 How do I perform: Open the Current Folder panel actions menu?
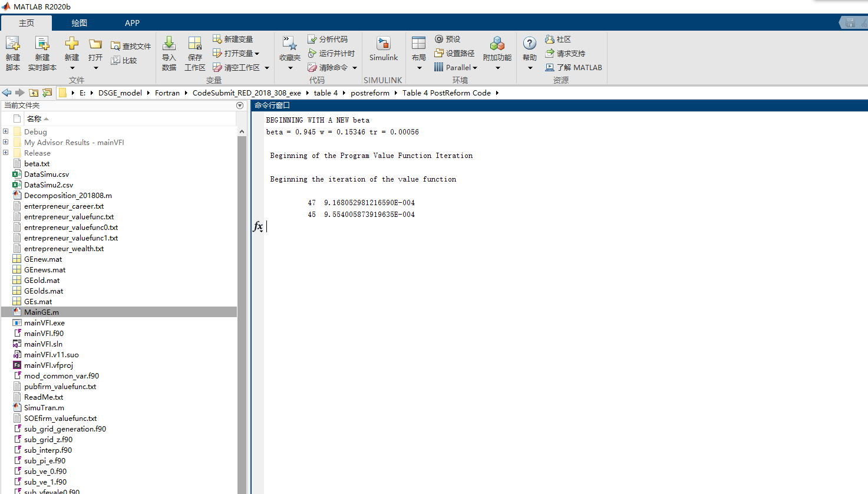click(x=240, y=106)
